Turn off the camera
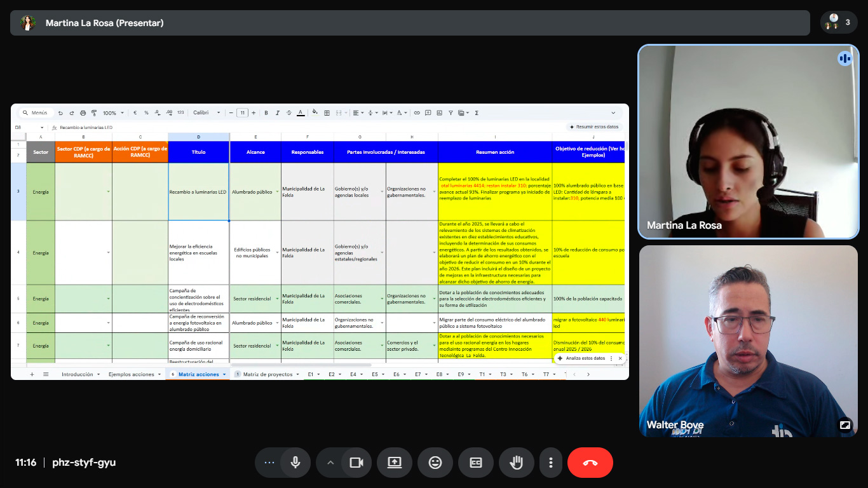Screen dimensions: 868x488 [x=356, y=463]
